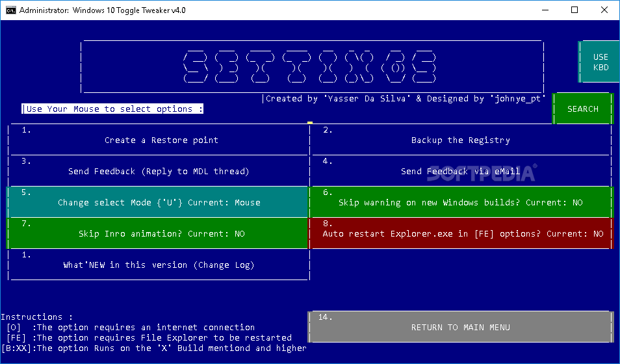The image size is (620, 364).
Task: Toggle Change select Mode current Mouse
Action: pyautogui.click(x=158, y=202)
